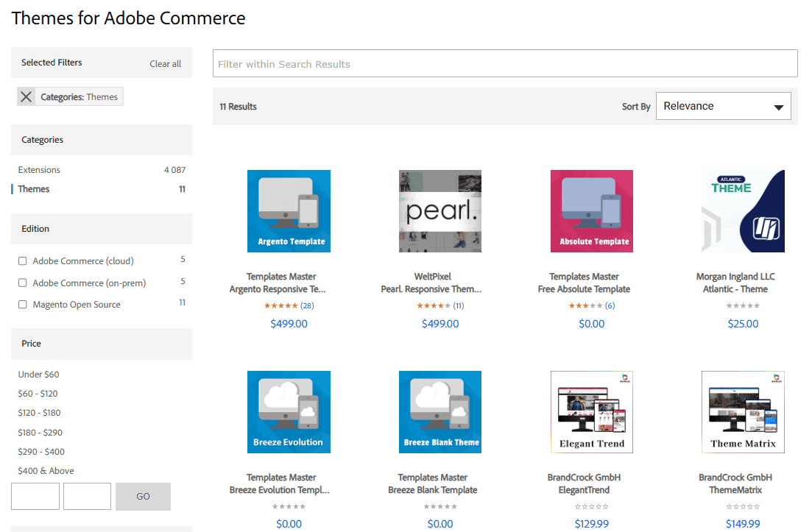Click WeltPixel vendor name
This screenshot has height=532, width=812.
(x=433, y=277)
